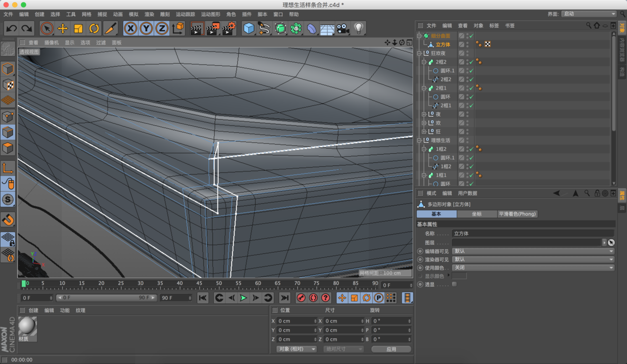Click the 显示颜色 color swatch
Screen dimensions: 627x364
(x=459, y=276)
